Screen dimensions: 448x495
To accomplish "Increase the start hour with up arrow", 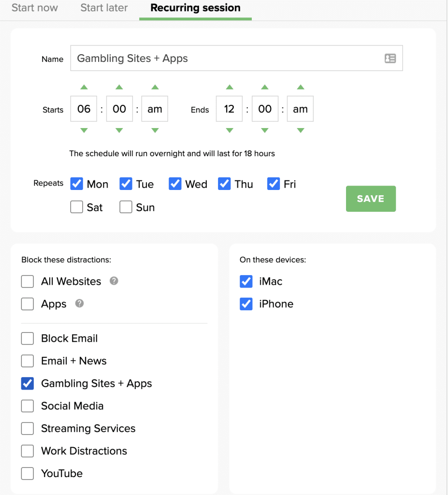I will click(84, 87).
